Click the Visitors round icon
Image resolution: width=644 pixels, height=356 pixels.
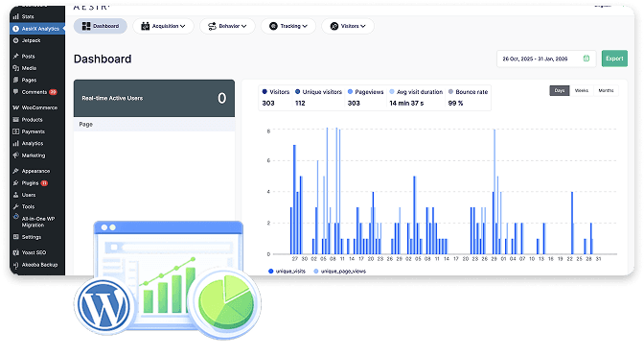334,26
